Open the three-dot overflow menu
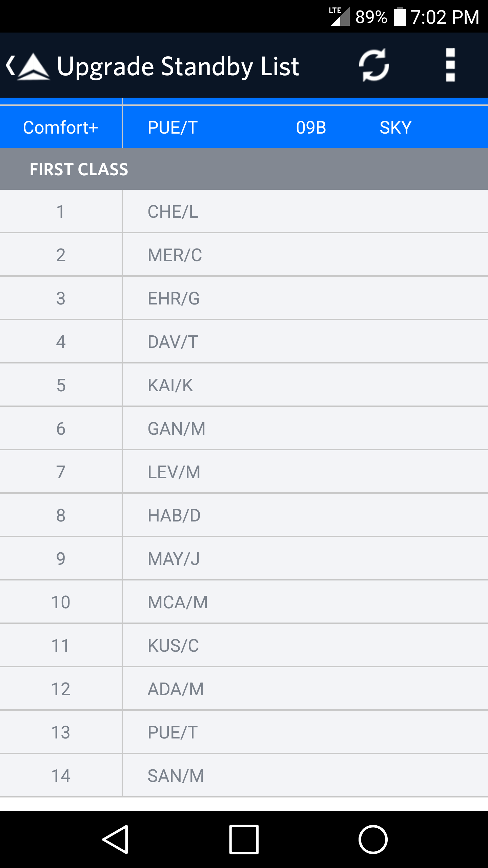The width and height of the screenshot is (488, 868). click(450, 65)
